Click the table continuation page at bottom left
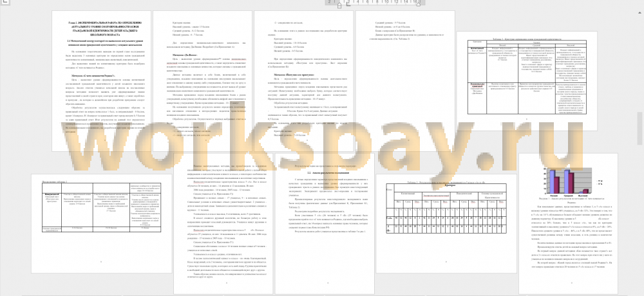Viewport: 644px width, 296px height. pyautogui.click(x=101, y=223)
